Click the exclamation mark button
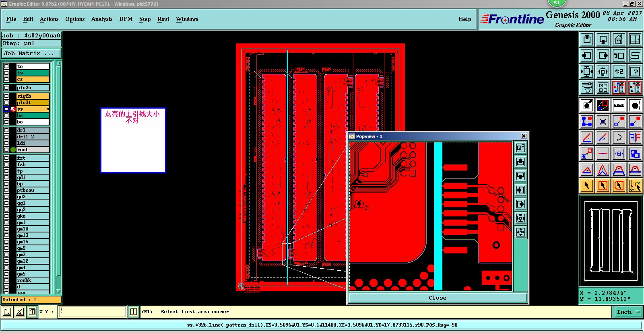The height and width of the screenshot is (333, 644). (134, 312)
